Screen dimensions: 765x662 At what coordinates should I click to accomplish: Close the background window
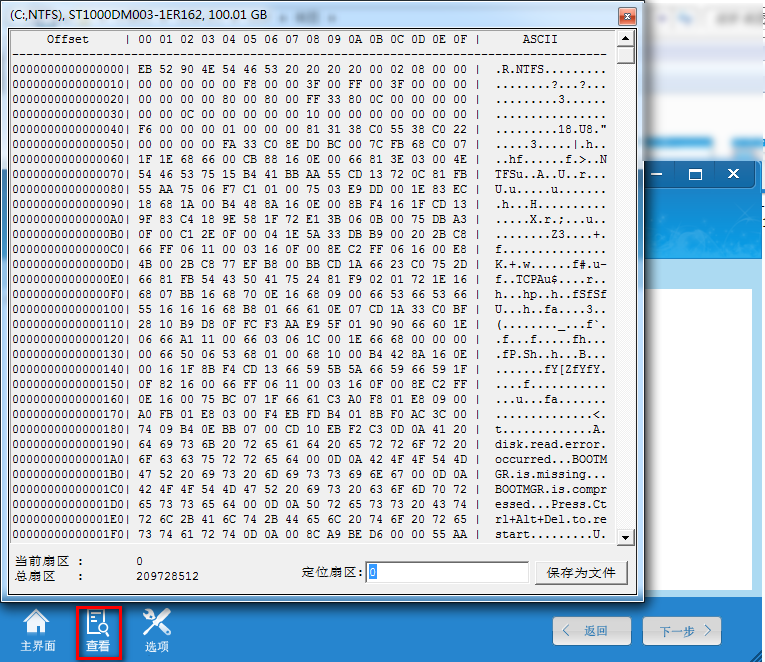click(733, 174)
